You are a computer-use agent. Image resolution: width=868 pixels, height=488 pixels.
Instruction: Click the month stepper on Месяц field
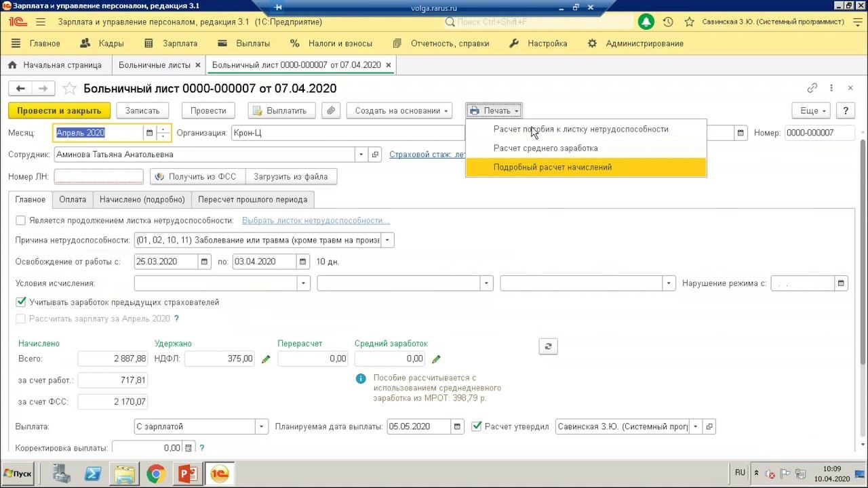pos(163,133)
